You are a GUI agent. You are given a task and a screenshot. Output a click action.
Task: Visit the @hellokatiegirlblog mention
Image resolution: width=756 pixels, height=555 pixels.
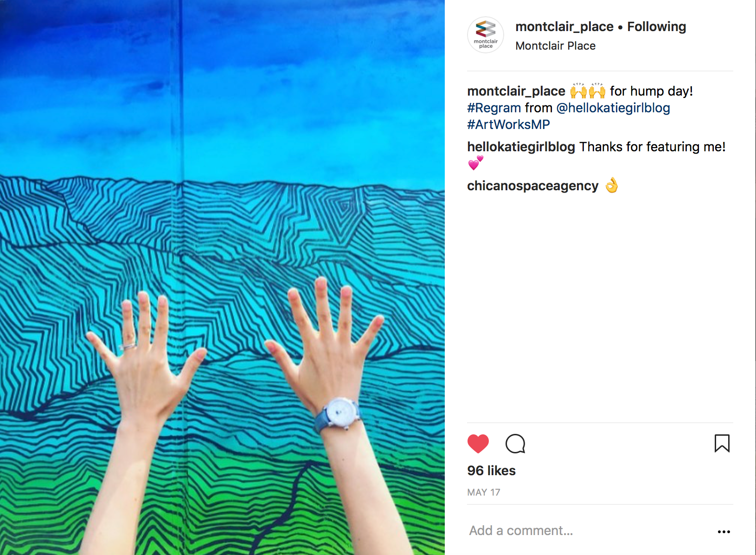[613, 108]
